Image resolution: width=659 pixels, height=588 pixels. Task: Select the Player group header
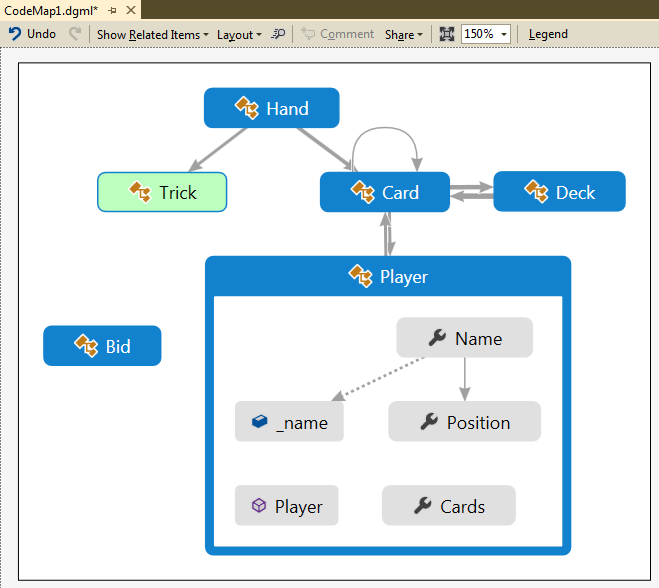pyautogui.click(x=388, y=276)
